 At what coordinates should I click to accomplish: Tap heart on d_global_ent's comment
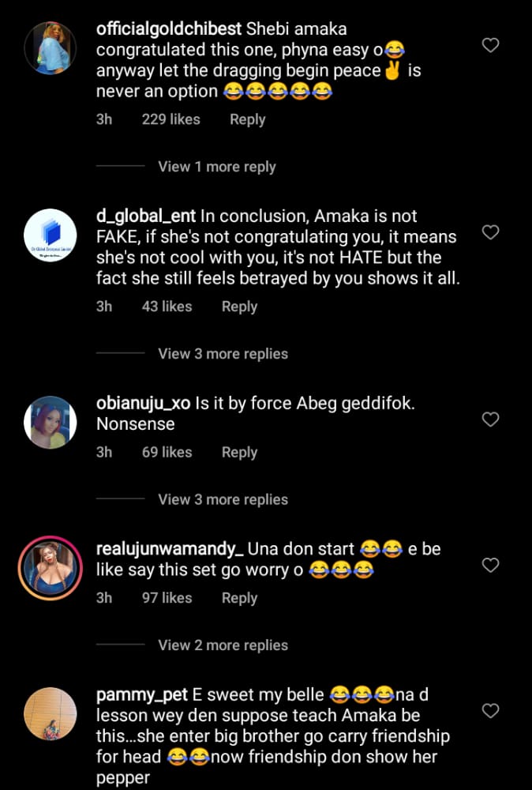490,232
